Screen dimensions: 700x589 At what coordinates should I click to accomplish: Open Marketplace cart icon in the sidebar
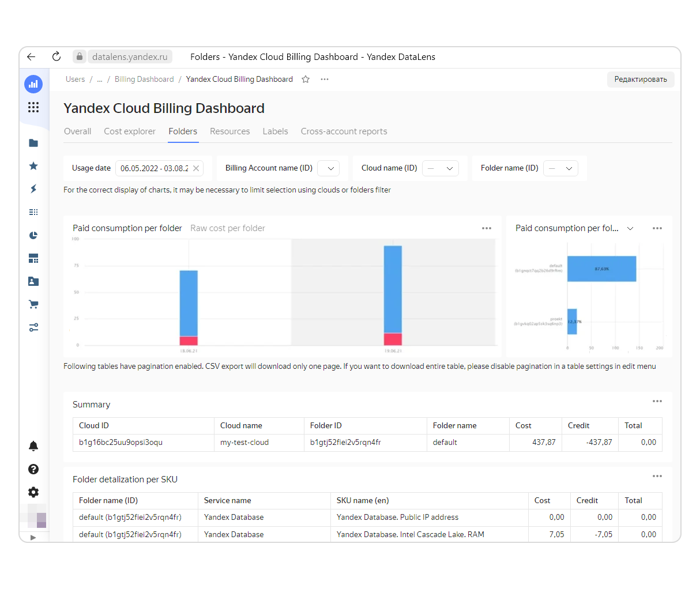33,304
